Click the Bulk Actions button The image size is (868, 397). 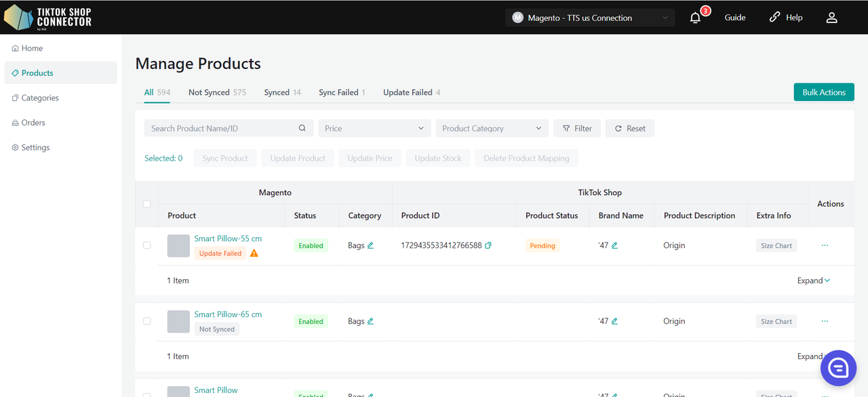point(823,92)
